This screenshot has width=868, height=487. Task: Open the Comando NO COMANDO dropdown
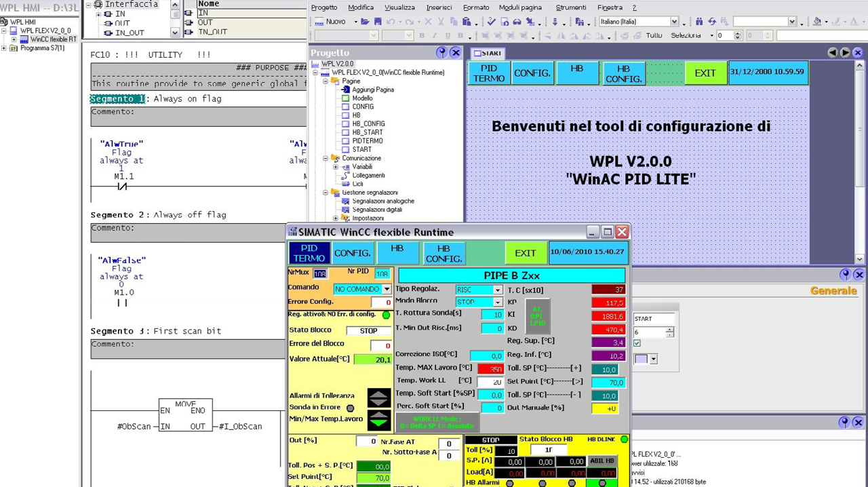[x=387, y=289]
